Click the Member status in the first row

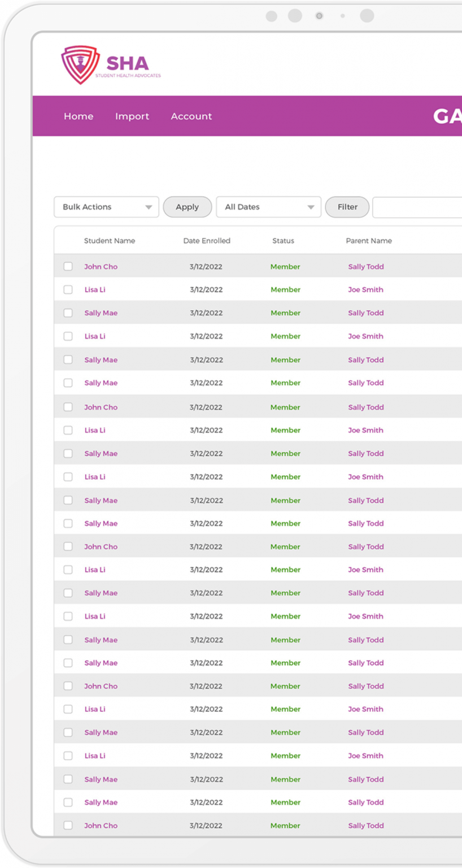coord(285,267)
